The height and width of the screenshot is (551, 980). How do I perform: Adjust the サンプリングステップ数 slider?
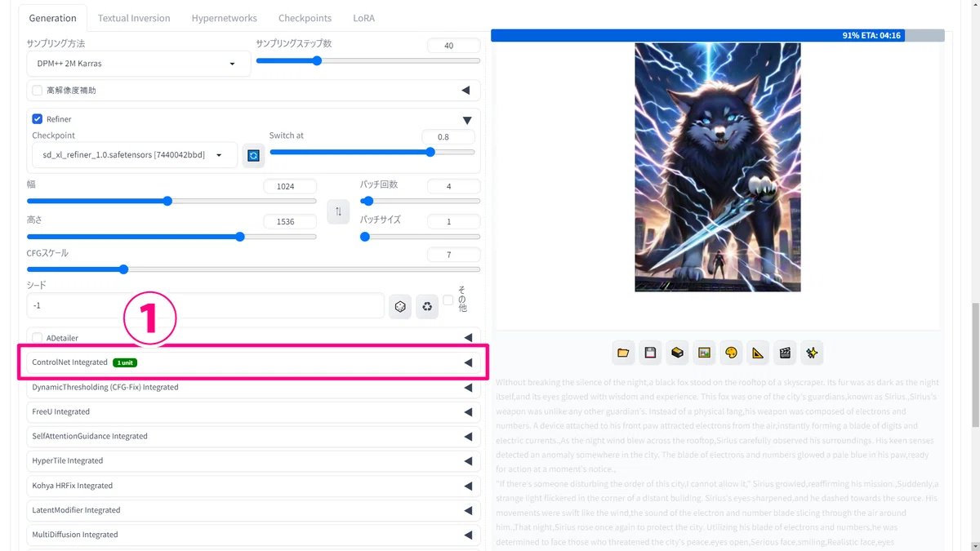click(368, 60)
